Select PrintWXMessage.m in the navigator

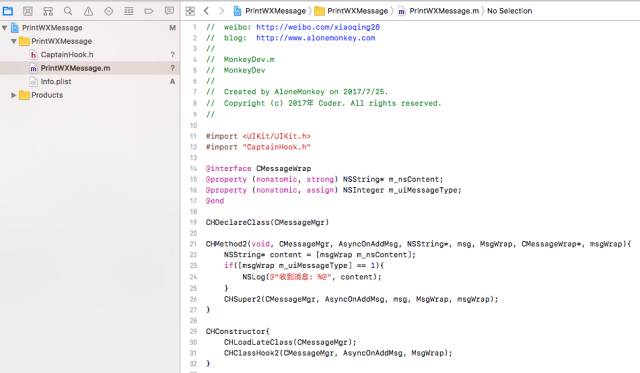90,68
